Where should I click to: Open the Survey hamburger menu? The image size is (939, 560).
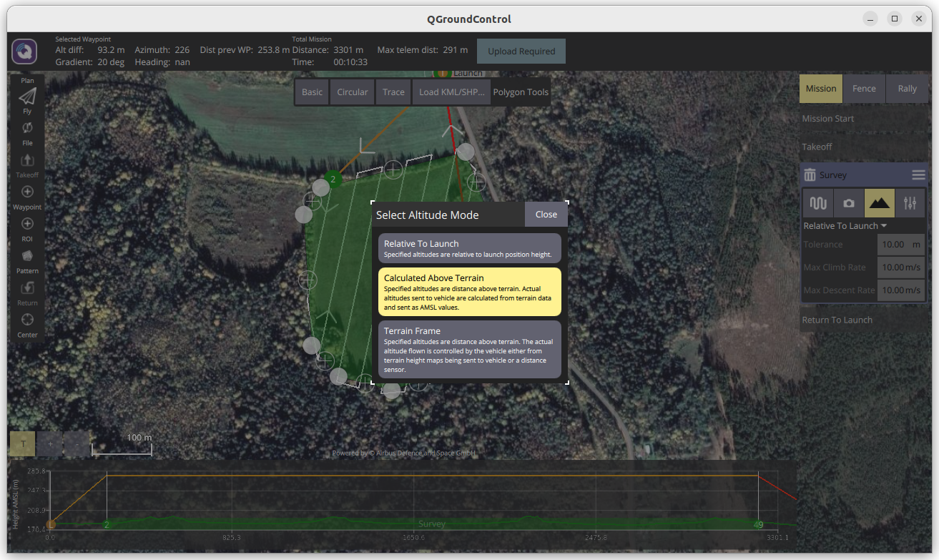click(918, 175)
